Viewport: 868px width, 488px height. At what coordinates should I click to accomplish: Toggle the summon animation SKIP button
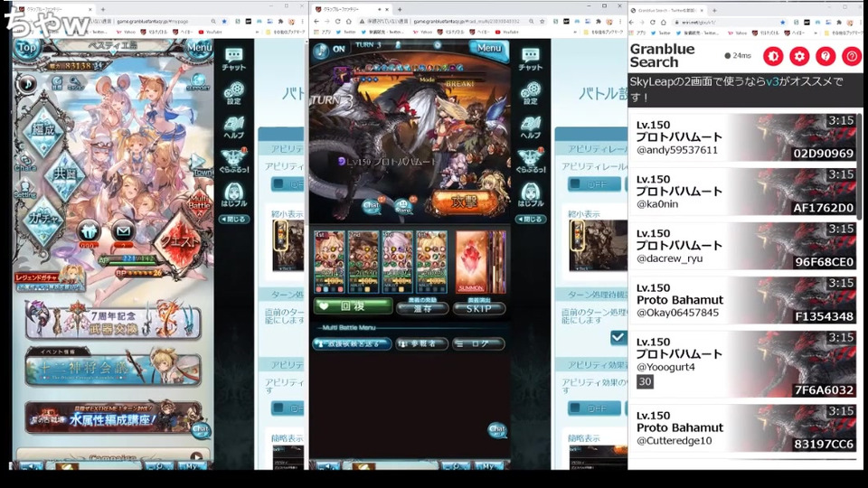(x=479, y=308)
